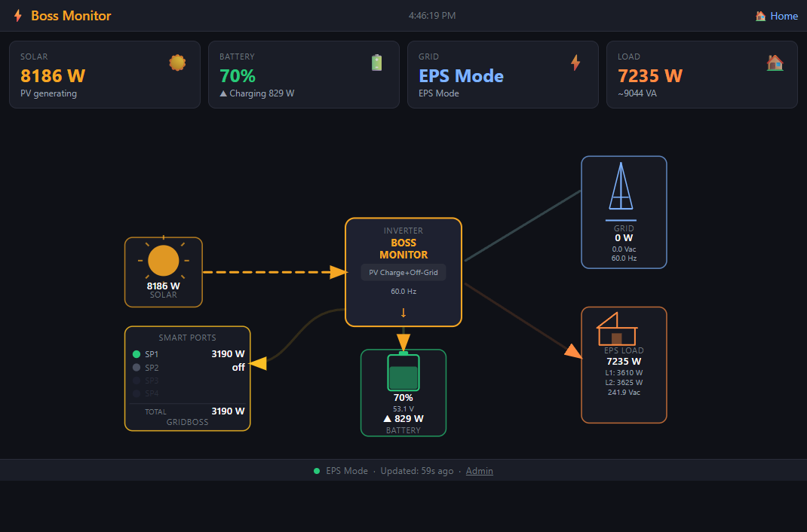Screen dimensions: 807x532
Task: Click the 53.1 V battery voltage
Action: click(403, 409)
